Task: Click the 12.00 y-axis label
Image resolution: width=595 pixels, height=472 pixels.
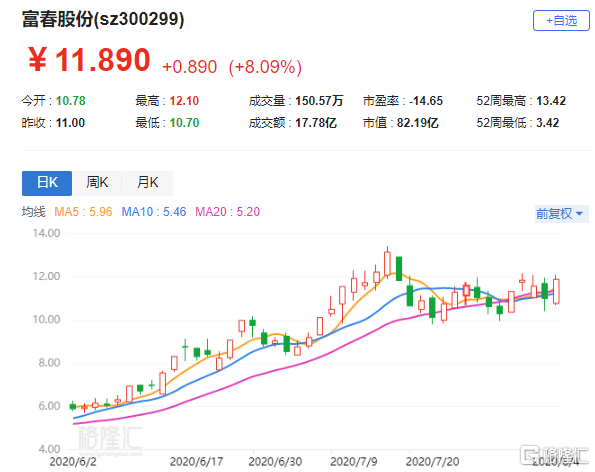Action: 46,276
